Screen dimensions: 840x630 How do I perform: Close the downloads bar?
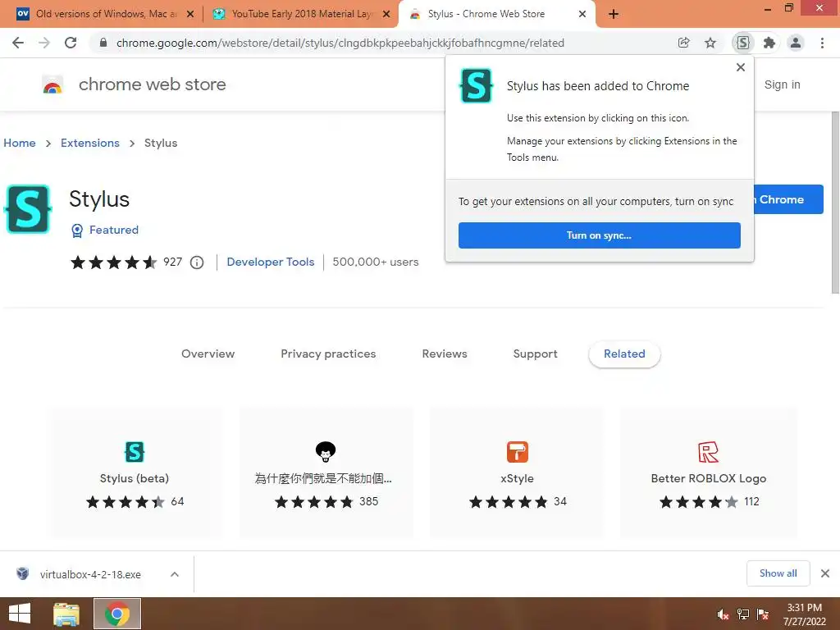click(825, 573)
